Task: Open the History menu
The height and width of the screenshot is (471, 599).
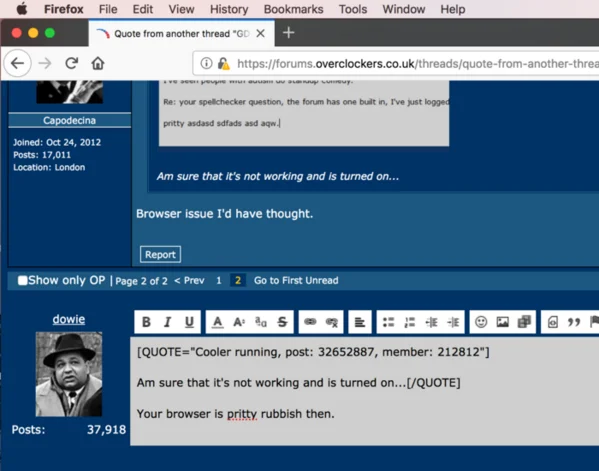Action: click(229, 9)
